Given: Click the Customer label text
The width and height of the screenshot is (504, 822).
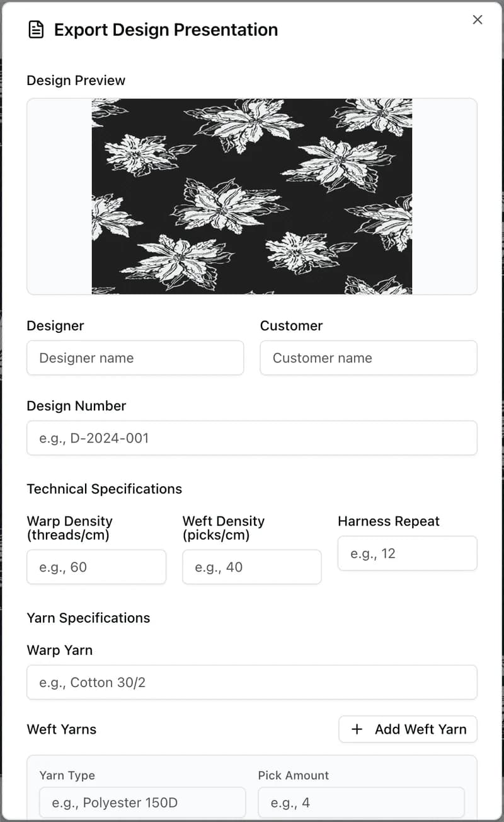Looking at the screenshot, I should pos(291,326).
